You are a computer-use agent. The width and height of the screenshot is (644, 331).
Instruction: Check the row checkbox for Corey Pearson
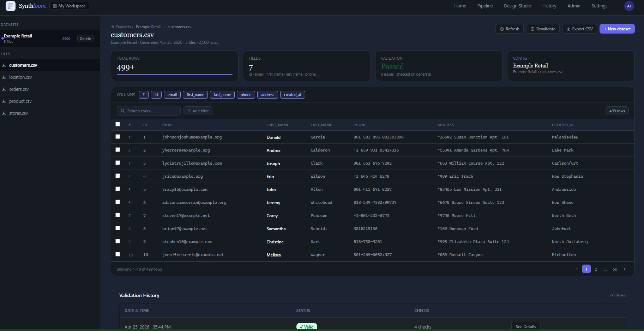tap(118, 215)
